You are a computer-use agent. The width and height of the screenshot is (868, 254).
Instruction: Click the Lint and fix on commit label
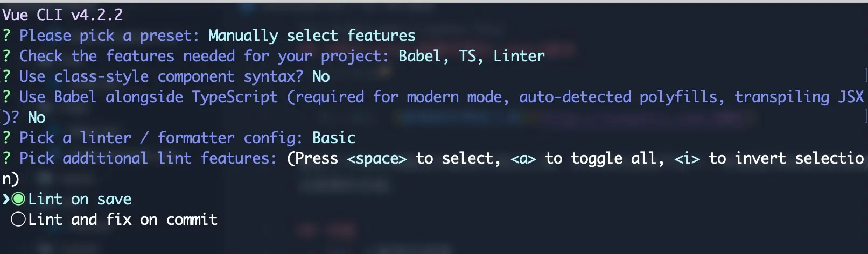click(x=123, y=220)
